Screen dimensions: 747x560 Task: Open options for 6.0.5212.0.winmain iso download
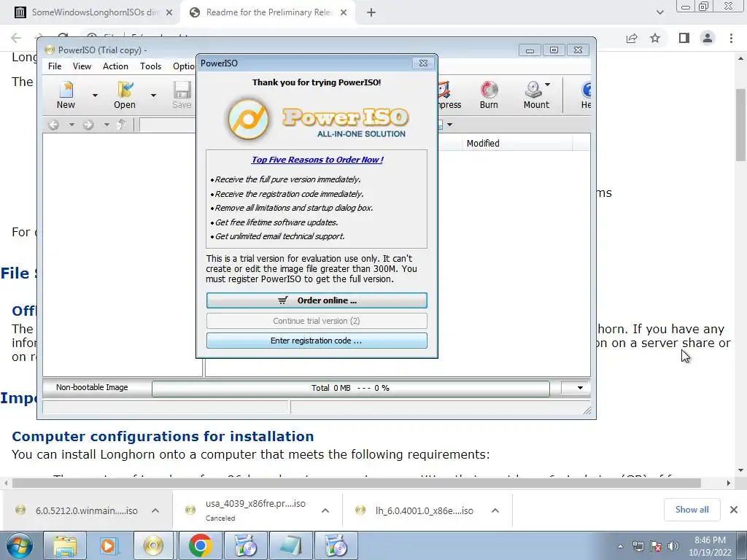point(155,510)
